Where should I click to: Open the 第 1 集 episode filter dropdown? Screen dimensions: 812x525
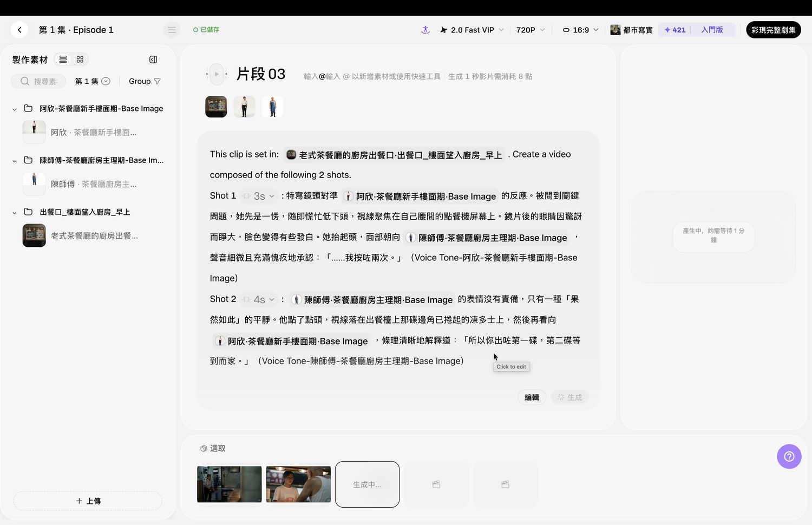click(x=93, y=81)
